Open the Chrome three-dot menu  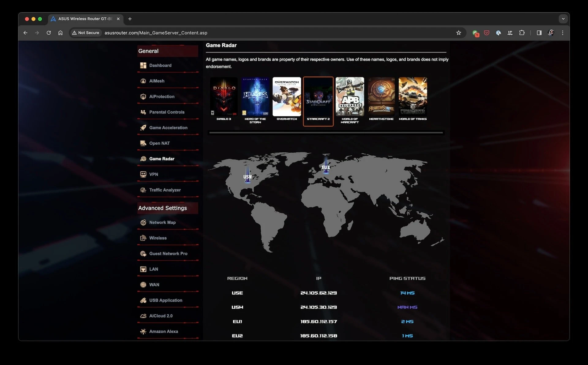(563, 33)
